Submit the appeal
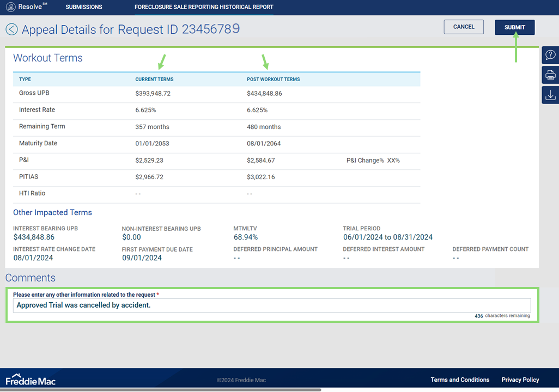This screenshot has width=559, height=392. point(514,27)
